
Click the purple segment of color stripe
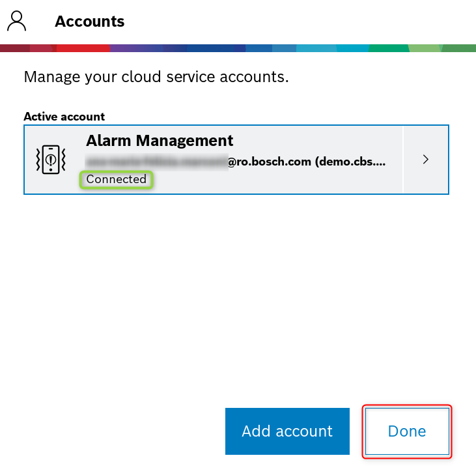(127, 48)
